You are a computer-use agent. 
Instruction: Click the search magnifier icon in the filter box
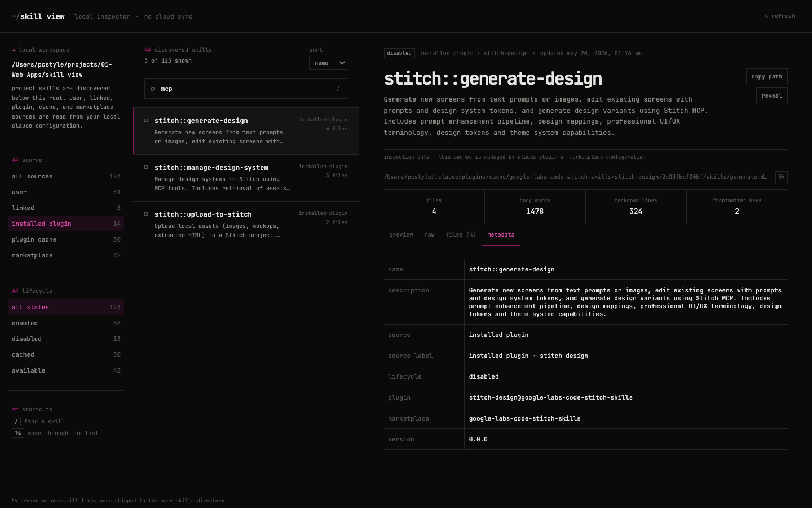tap(152, 89)
